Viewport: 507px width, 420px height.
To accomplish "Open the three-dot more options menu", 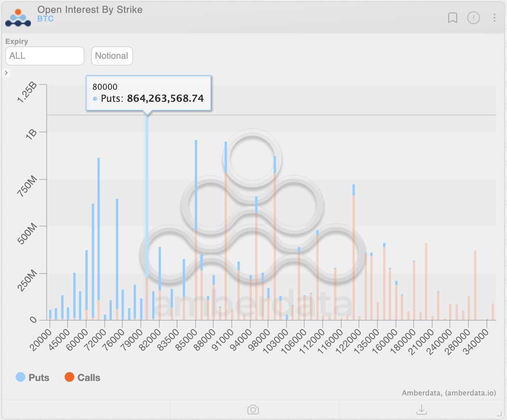I will click(x=495, y=18).
